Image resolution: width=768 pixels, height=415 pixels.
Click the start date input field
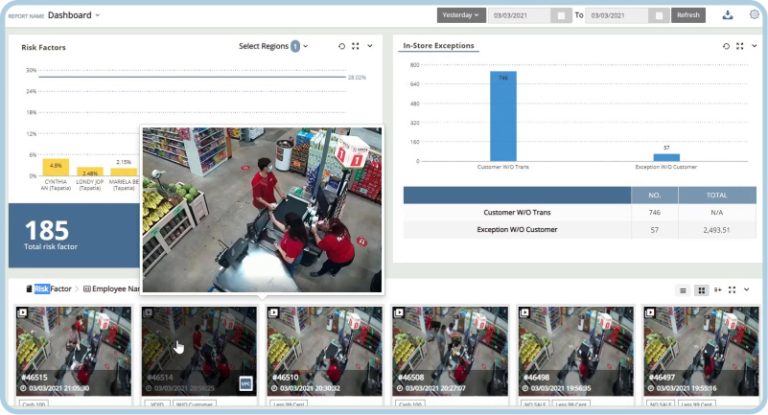pyautogui.click(x=521, y=15)
